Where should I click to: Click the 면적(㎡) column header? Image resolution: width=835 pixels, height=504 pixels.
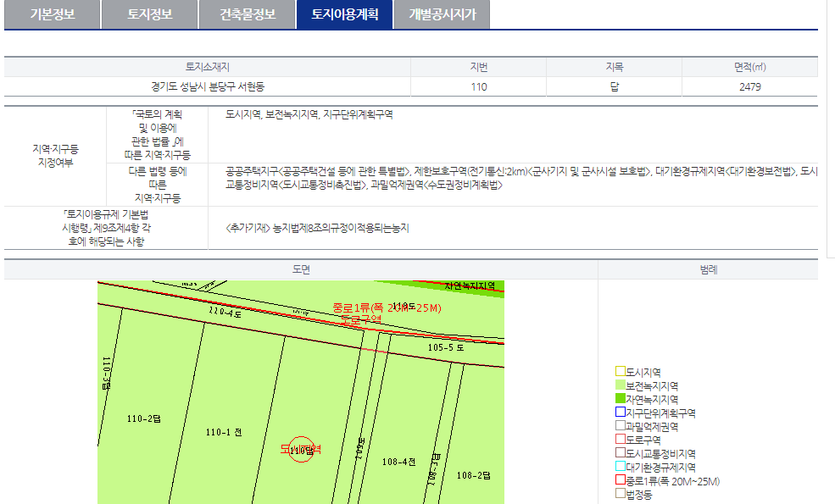click(749, 67)
